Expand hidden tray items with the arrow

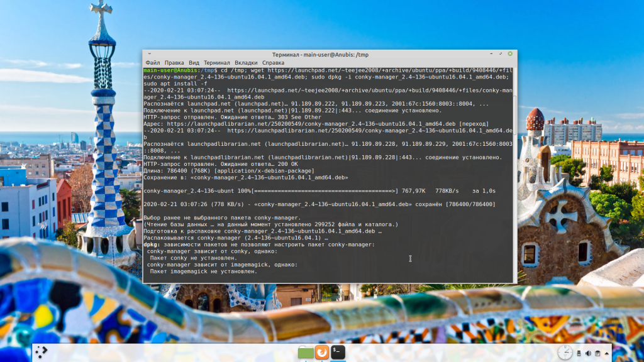[607, 353]
